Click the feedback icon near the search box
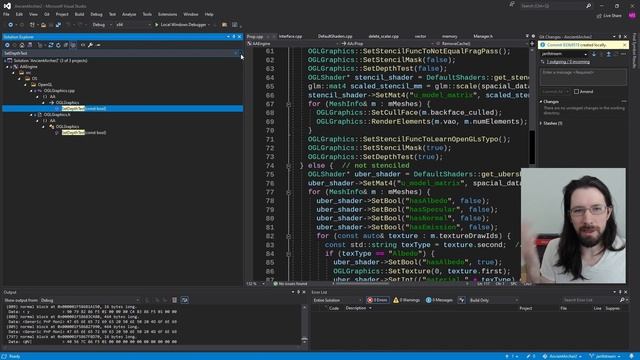This screenshot has height=360, width=640. 512,4
